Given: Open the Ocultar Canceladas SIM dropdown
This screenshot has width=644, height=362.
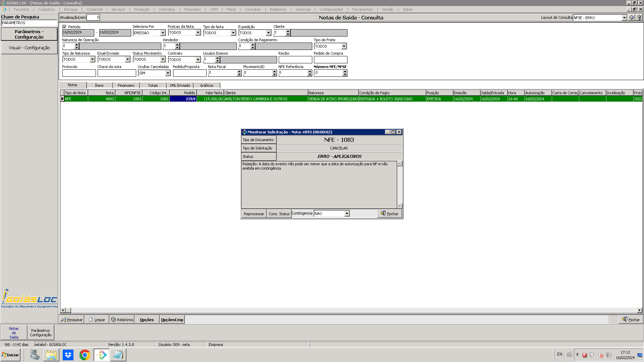Looking at the screenshot, I should coord(168,73).
